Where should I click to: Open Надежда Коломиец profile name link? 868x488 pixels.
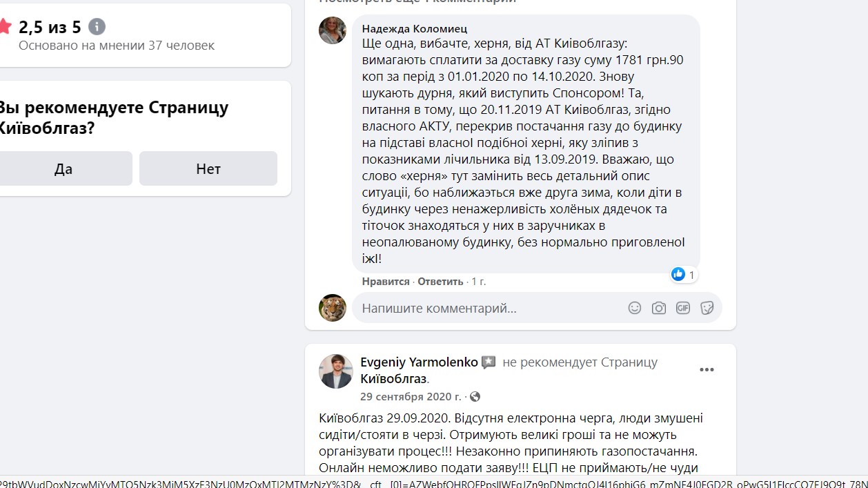[x=415, y=28]
